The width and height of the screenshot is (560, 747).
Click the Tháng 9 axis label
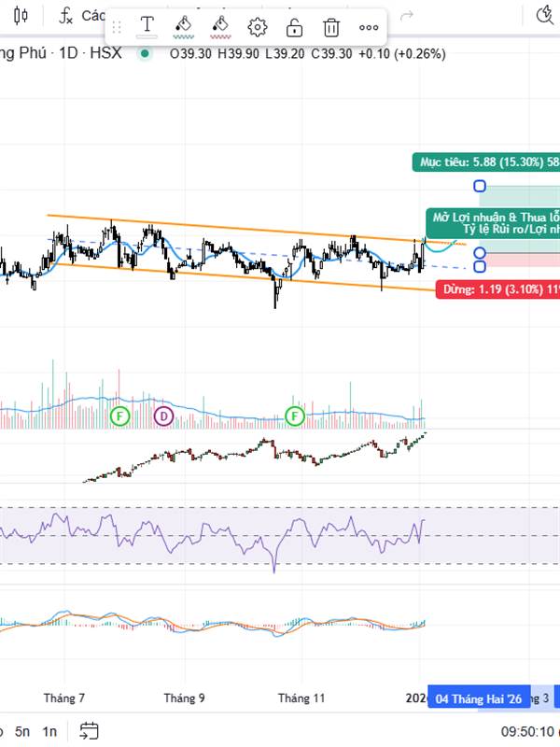[184, 698]
